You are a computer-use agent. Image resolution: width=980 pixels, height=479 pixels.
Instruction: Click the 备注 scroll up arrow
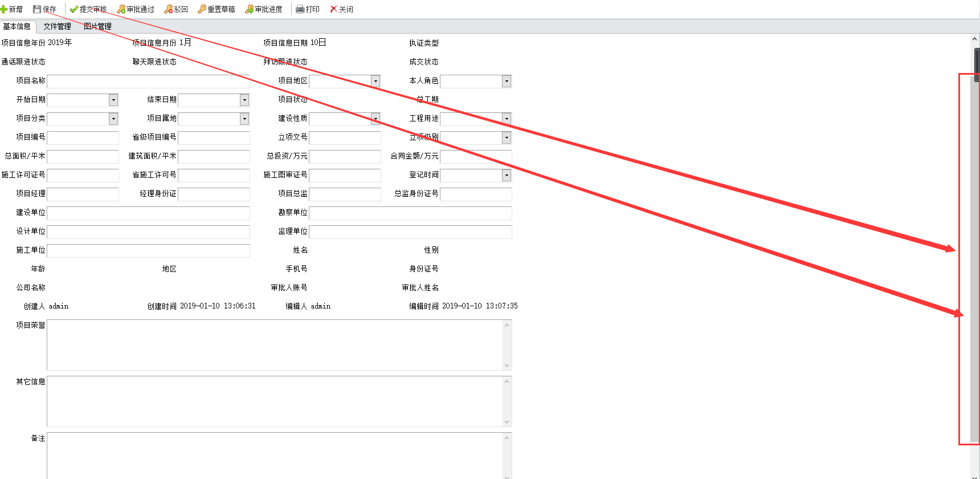click(507, 438)
